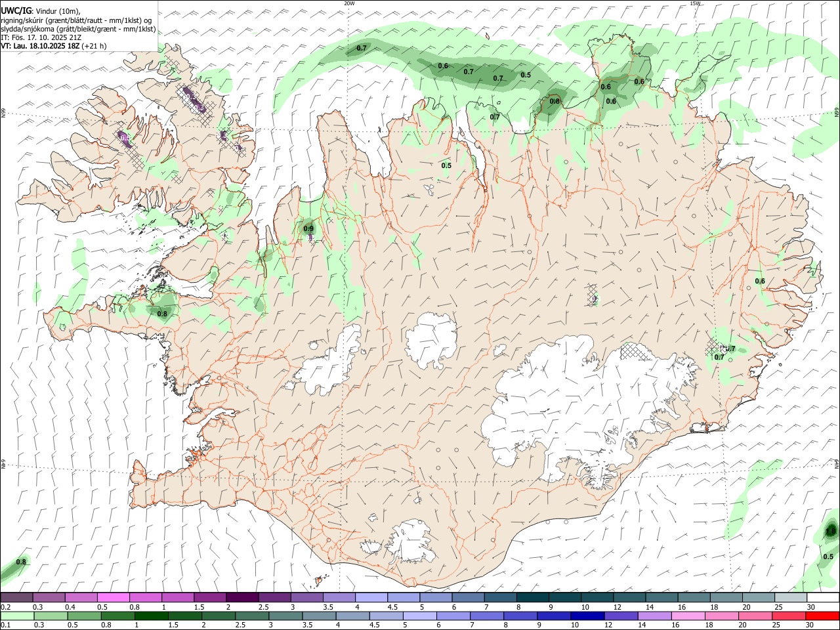Click the white 30 swatch in upper legend
Screen dimensions: 840x630
(x=823, y=597)
